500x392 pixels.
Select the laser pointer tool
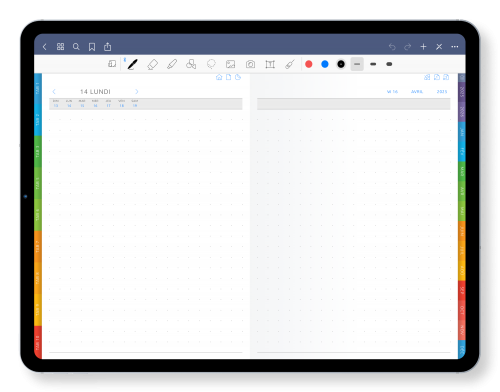click(290, 64)
